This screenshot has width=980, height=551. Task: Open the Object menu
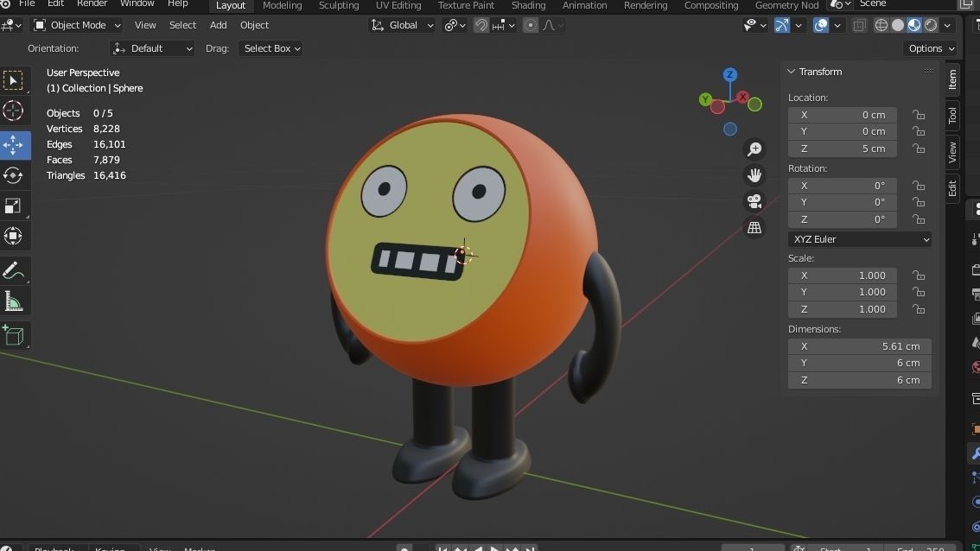254,25
